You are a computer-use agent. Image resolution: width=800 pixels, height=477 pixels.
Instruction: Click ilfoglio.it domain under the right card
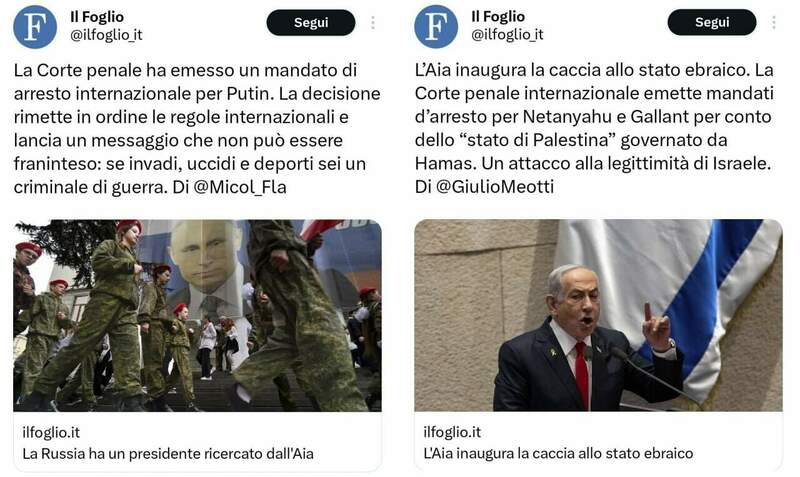pyautogui.click(x=452, y=432)
